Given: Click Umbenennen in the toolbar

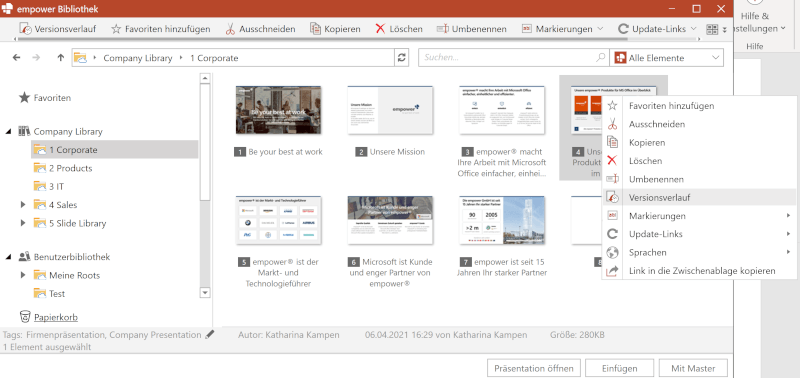Looking at the screenshot, I should point(471,29).
